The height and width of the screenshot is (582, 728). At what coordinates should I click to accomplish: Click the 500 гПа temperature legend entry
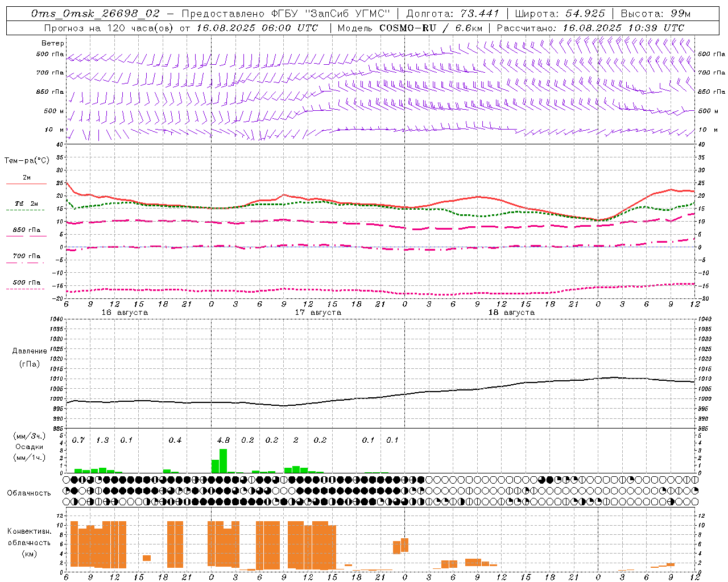[27, 282]
